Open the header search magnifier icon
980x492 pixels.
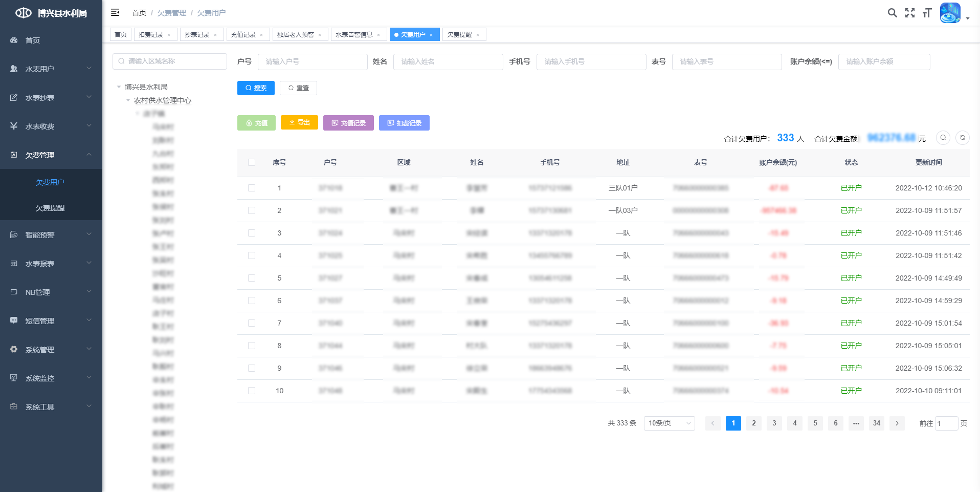(892, 13)
